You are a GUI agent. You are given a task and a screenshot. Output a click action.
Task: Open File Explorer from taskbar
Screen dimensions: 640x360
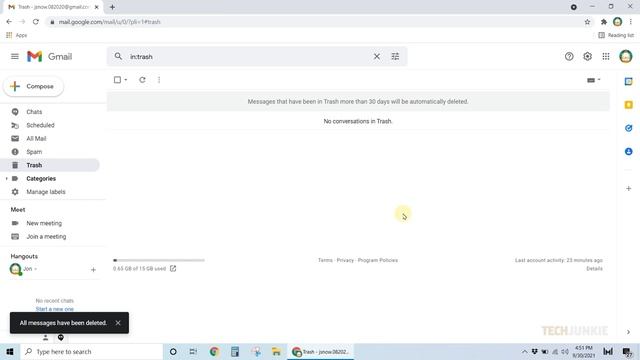tap(276, 351)
